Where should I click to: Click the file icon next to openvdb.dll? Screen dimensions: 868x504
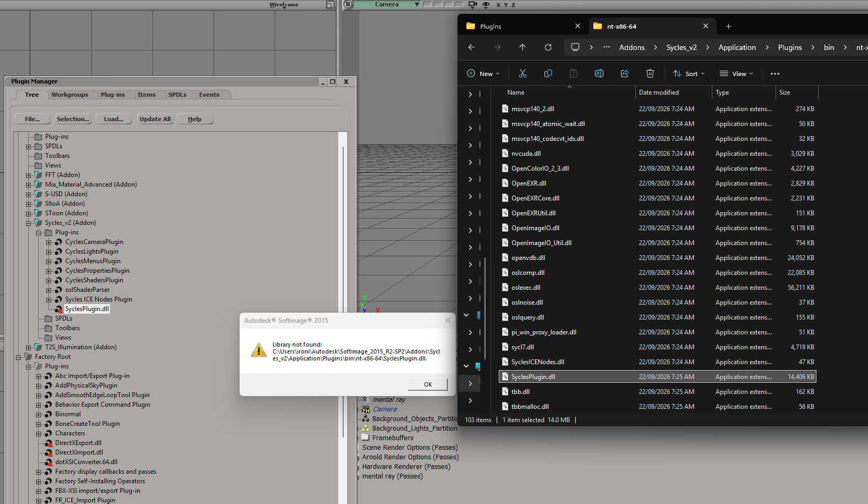505,257
